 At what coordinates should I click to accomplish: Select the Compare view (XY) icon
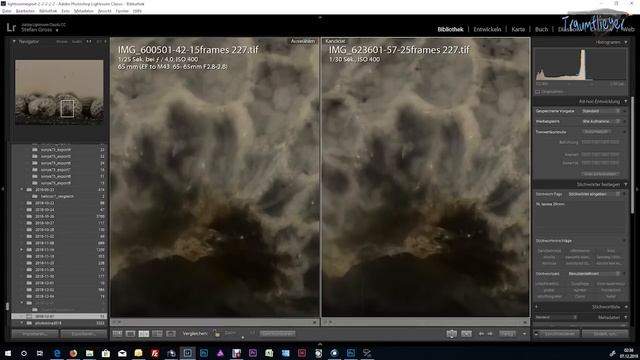pos(144,334)
